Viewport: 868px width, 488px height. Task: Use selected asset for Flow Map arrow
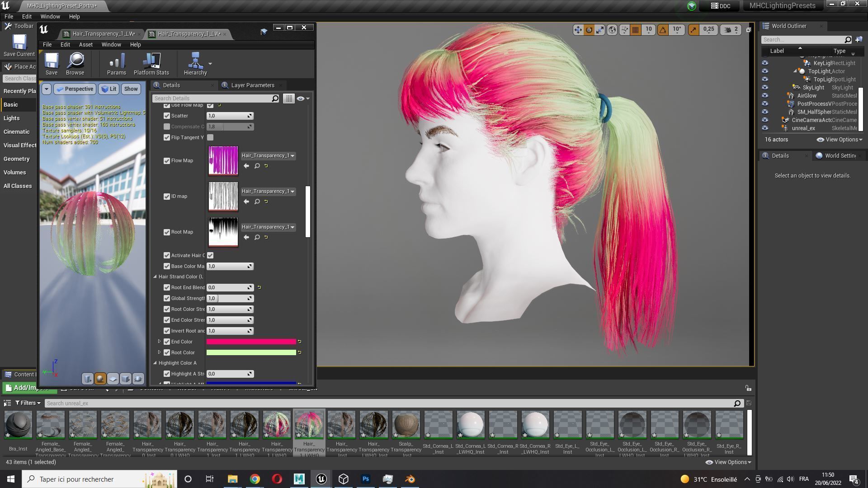click(x=246, y=166)
